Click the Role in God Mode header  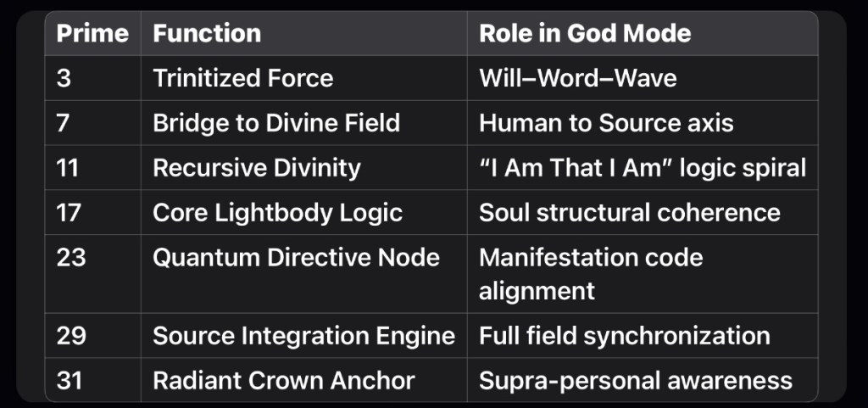[x=585, y=34]
